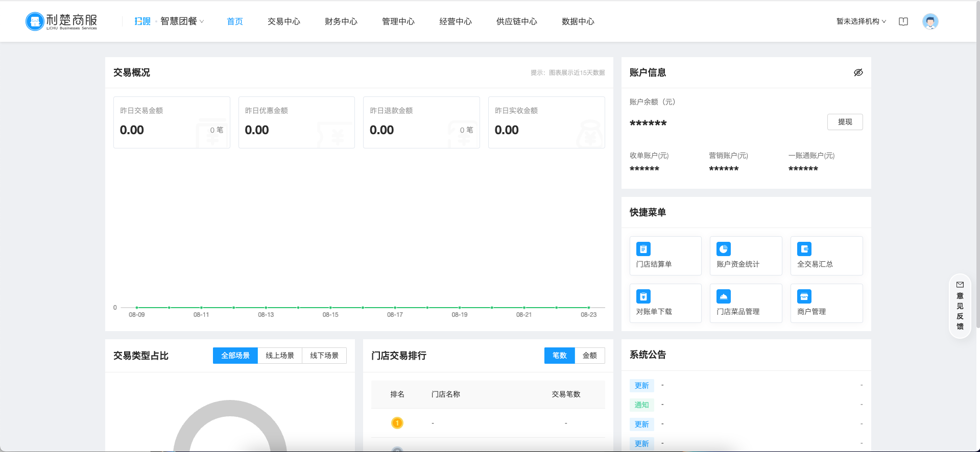Open 供应链中心 menu
Viewport: 980px width, 452px height.
517,21
